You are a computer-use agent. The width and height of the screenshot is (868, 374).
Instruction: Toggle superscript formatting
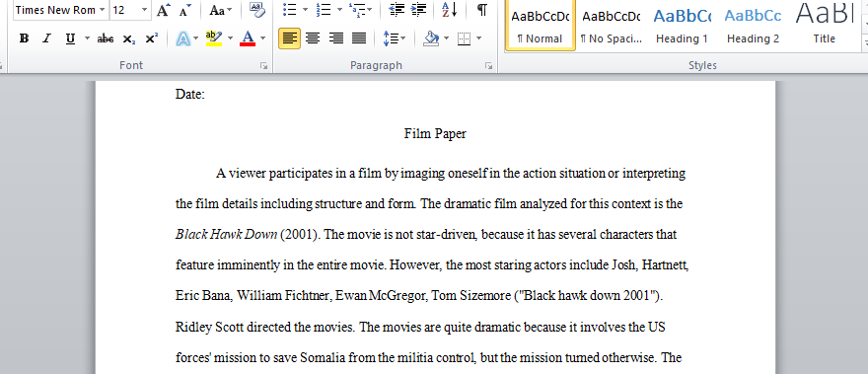click(151, 38)
